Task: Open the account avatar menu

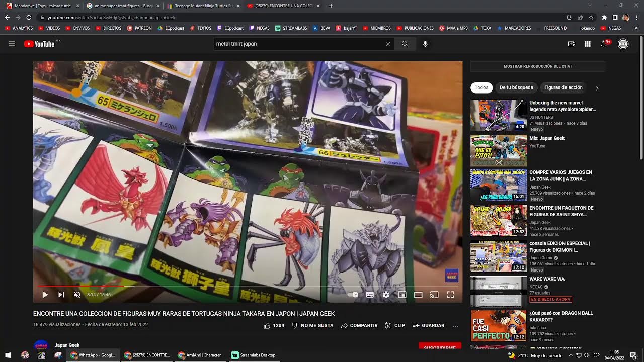Action: [x=623, y=44]
